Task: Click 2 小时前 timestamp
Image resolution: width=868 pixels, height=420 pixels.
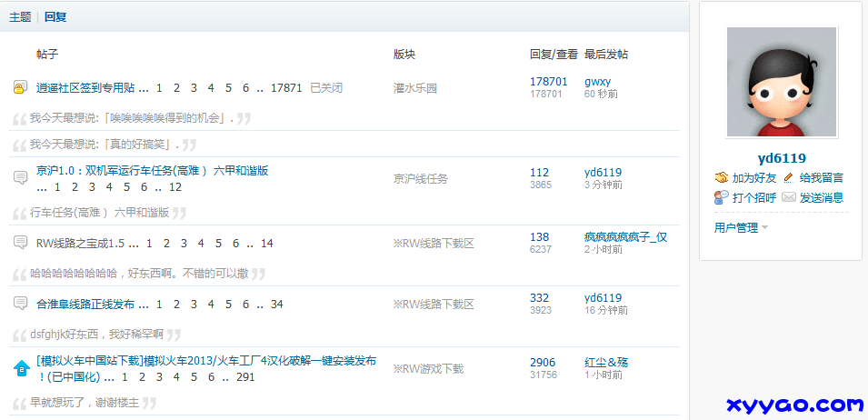Action: tap(603, 250)
